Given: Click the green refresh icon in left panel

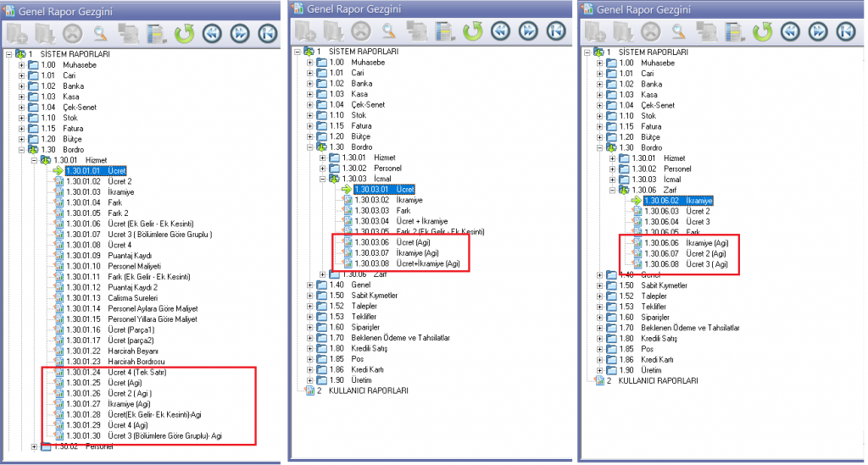Looking at the screenshot, I should (185, 34).
